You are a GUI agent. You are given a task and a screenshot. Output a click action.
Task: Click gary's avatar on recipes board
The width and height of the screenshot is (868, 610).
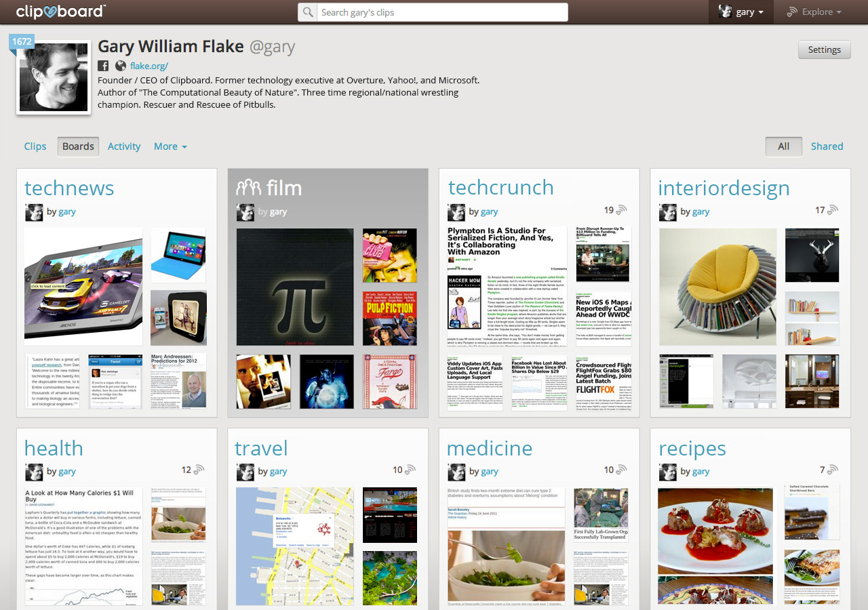(668, 472)
